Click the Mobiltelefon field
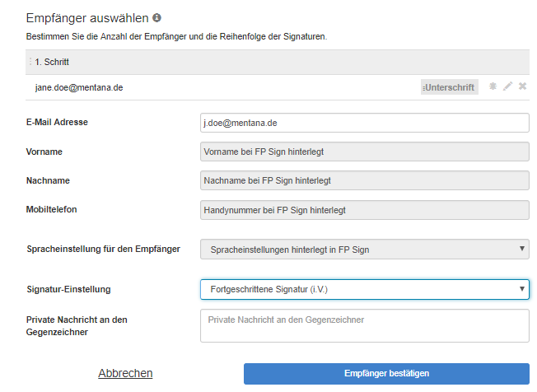This screenshot has width=537, height=392. (365, 210)
